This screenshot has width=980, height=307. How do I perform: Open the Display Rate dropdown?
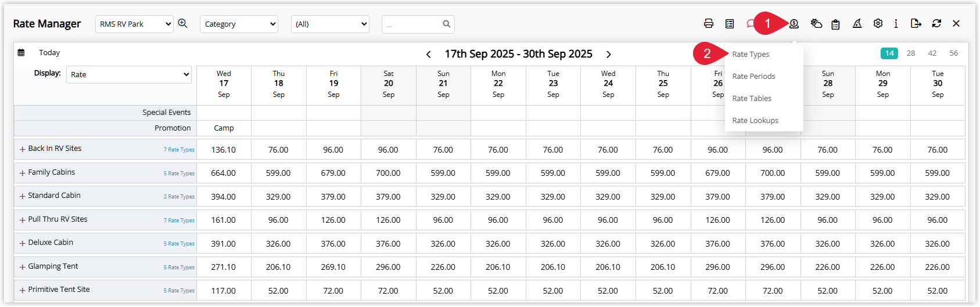point(129,75)
